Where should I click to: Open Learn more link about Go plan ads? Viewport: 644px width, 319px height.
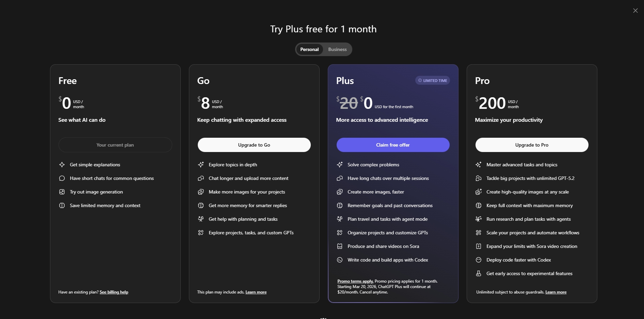[x=256, y=292]
